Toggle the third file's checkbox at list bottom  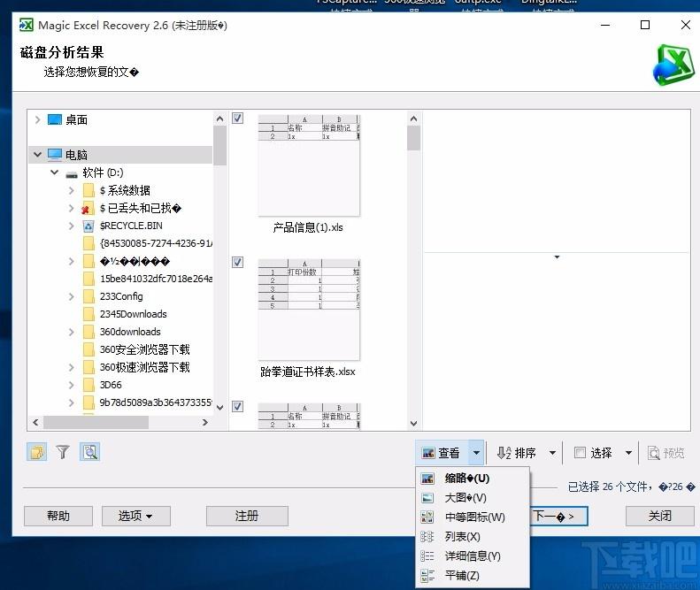click(238, 406)
